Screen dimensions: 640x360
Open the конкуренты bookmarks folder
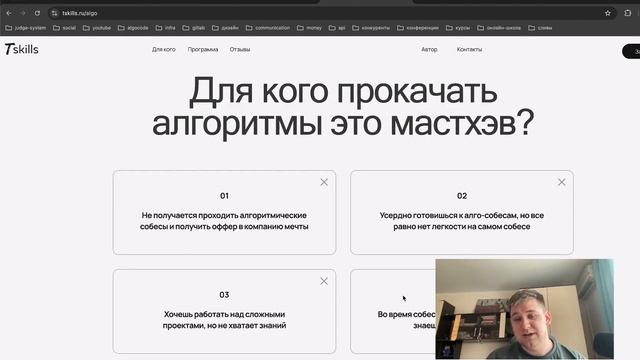point(371,28)
